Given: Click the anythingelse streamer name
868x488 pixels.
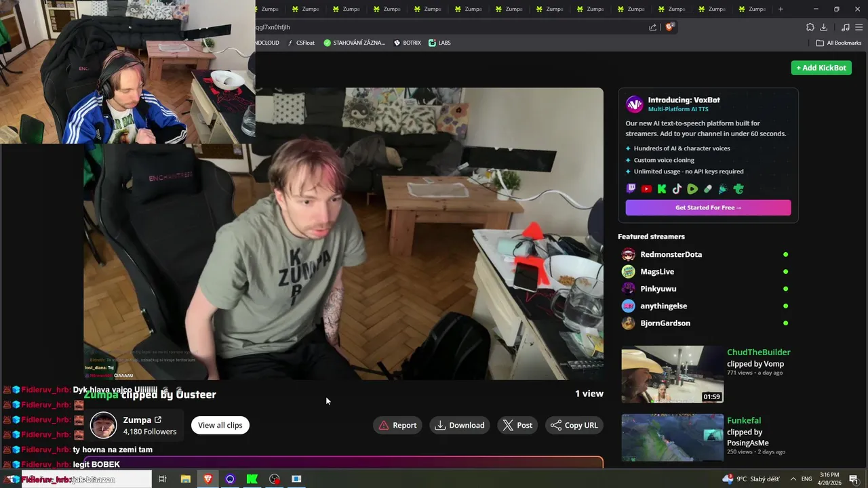Looking at the screenshot, I should coord(663,306).
